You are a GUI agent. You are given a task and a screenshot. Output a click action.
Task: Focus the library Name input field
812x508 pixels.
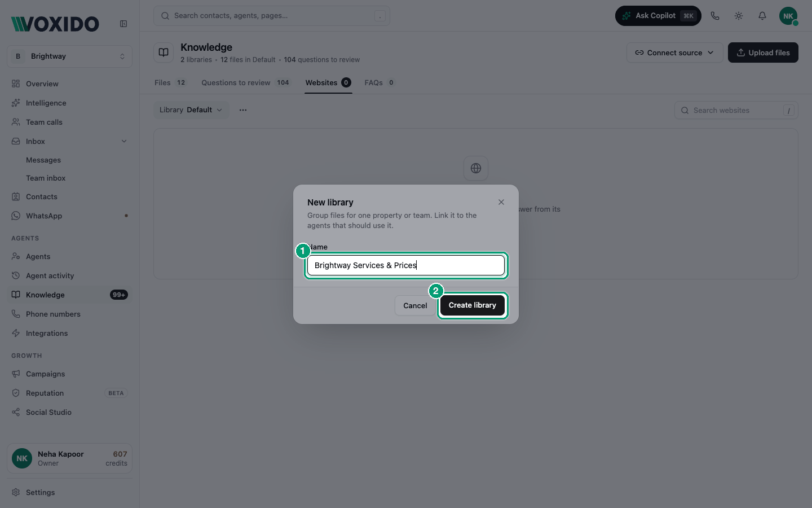pyautogui.click(x=406, y=265)
